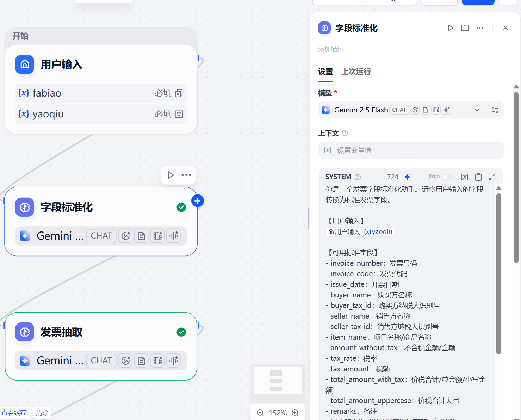Click the vision capability icon in 发票抽取 node
521x420 pixels.
(126, 360)
